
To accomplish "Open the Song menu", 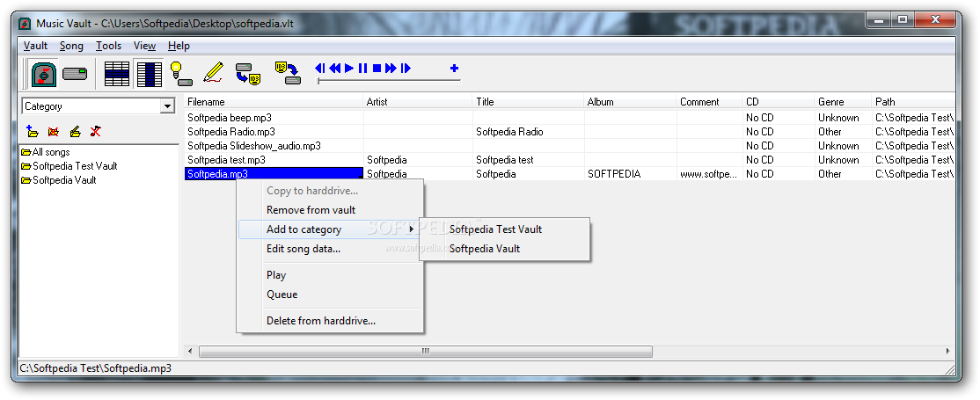I will coord(71,46).
